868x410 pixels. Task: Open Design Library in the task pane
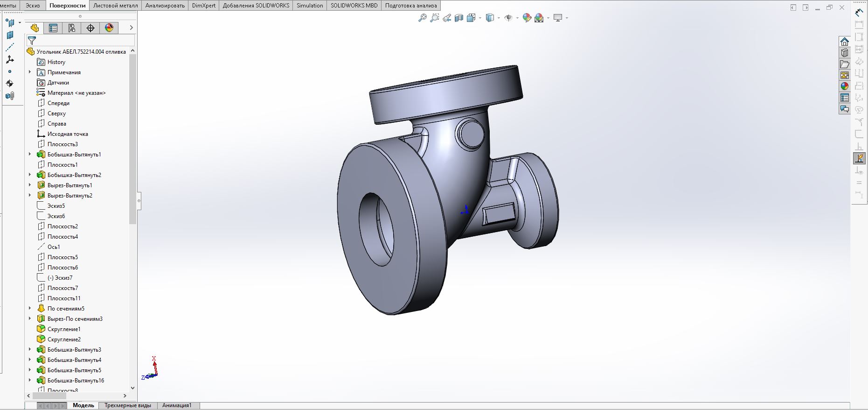[844, 53]
